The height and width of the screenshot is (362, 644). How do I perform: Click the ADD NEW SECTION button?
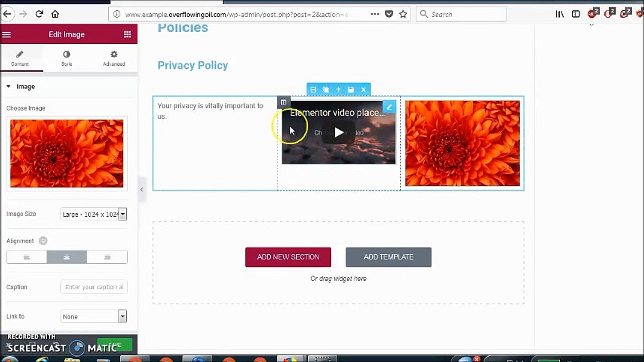[x=288, y=257]
